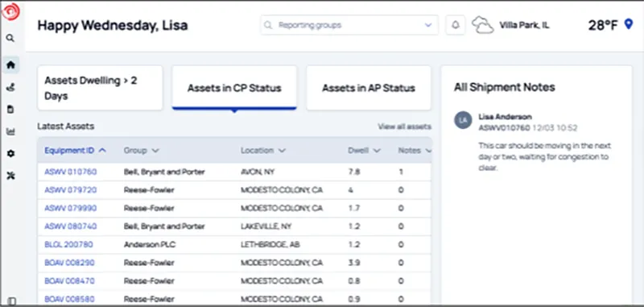The image size is (644, 307).
Task: Open equipment BOAV 008290
Action: 69,263
